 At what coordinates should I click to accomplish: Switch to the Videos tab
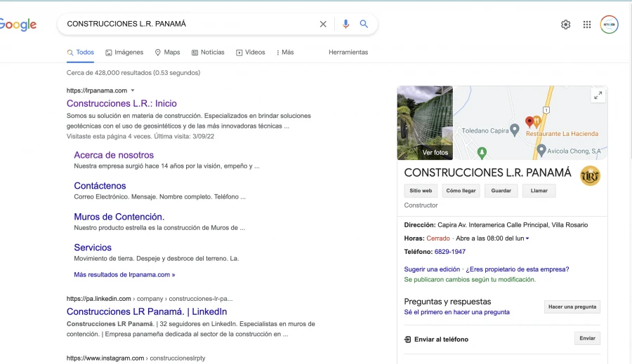(x=250, y=53)
